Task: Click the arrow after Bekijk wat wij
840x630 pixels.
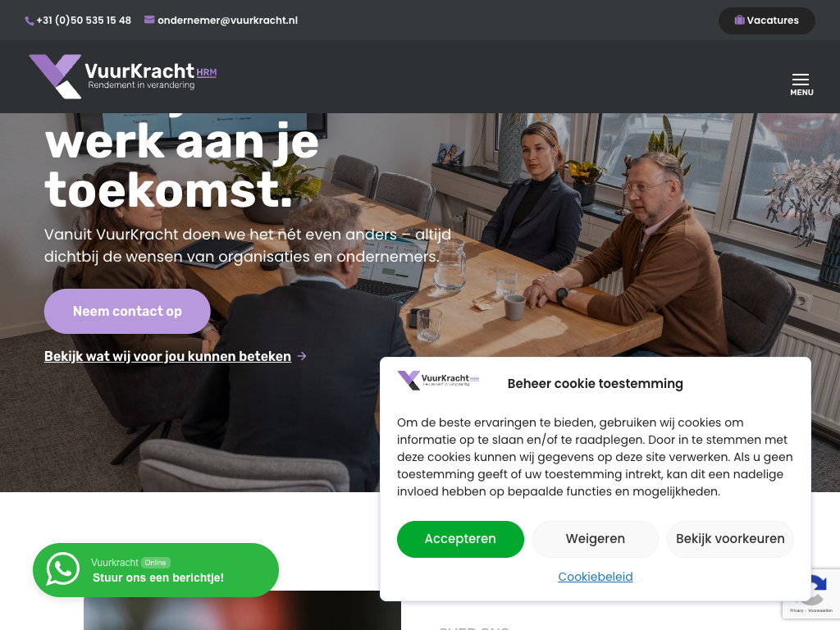Action: click(302, 356)
